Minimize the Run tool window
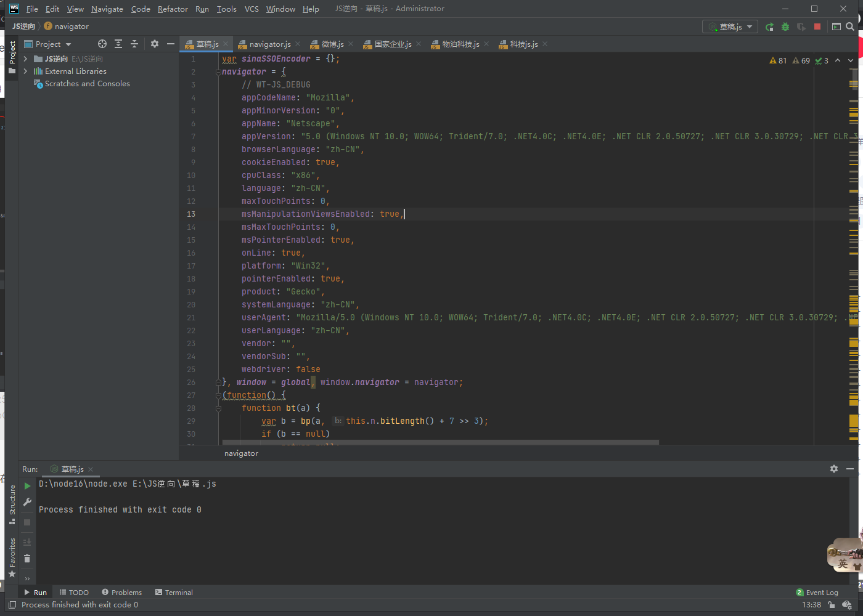The image size is (863, 616). tap(850, 469)
